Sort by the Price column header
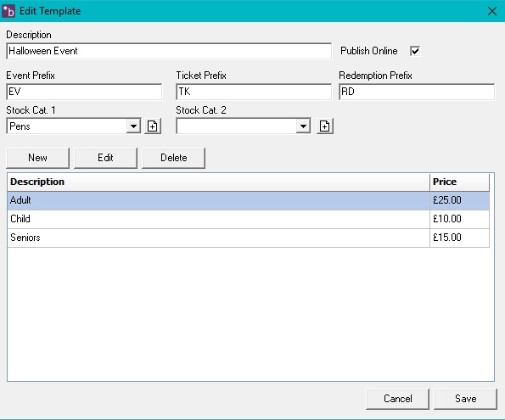The width and height of the screenshot is (505, 420). click(459, 182)
